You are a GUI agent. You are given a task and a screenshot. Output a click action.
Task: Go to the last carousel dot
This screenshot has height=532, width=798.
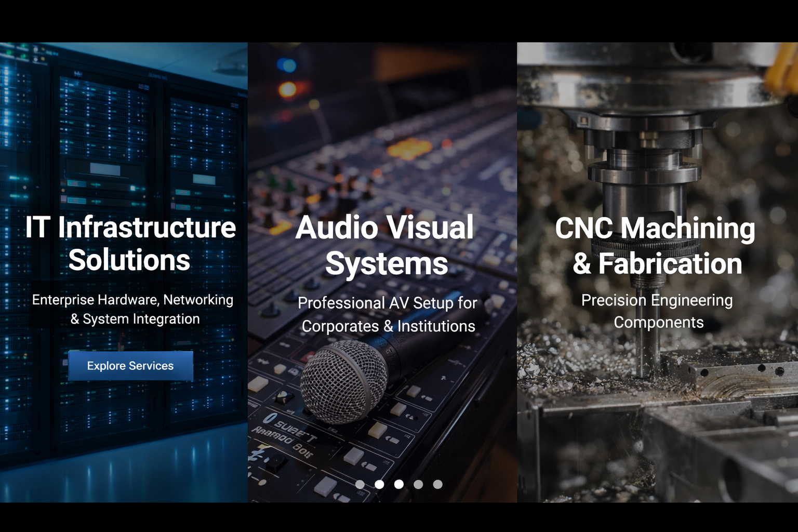(438, 484)
